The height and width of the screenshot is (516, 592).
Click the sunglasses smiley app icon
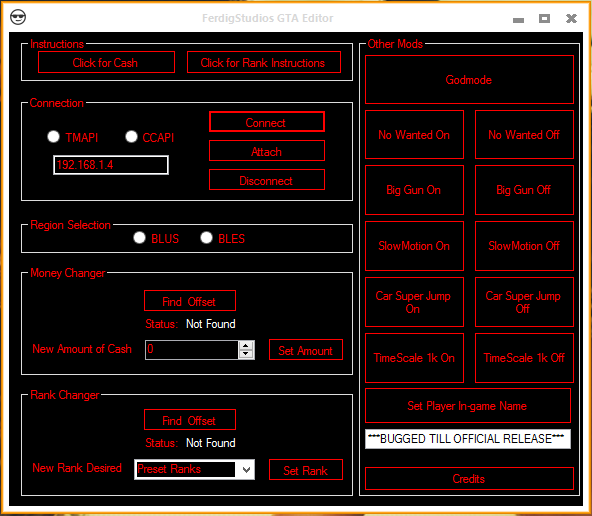coord(18,17)
